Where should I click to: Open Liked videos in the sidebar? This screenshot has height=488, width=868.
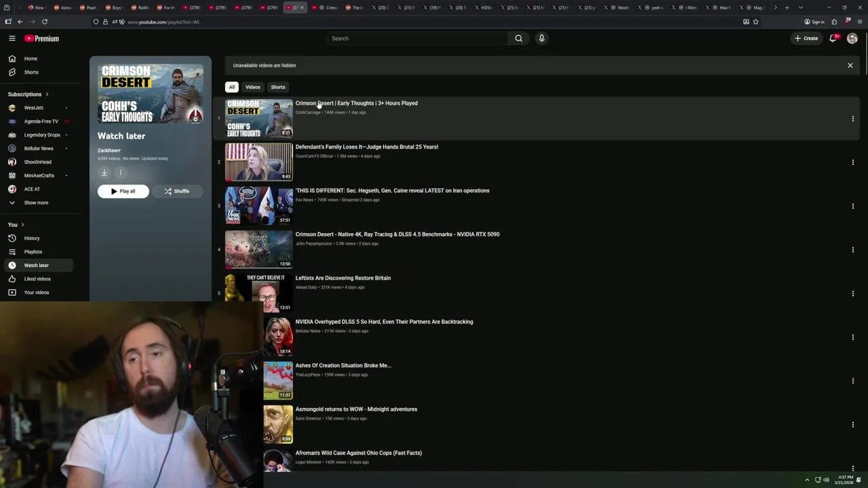38,279
